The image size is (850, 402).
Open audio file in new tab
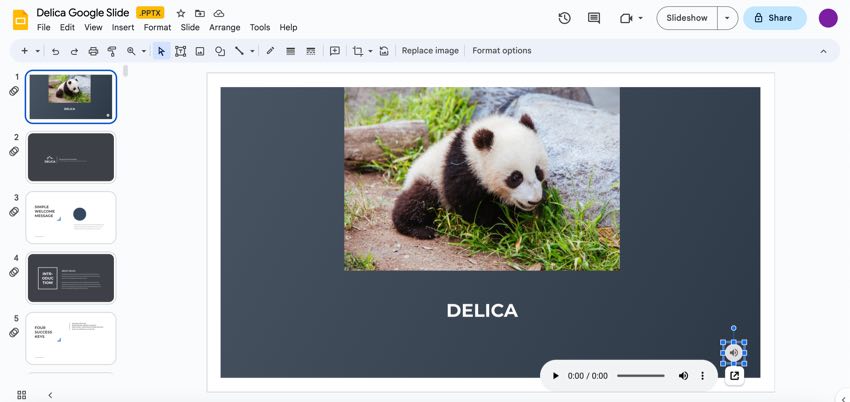pos(735,375)
